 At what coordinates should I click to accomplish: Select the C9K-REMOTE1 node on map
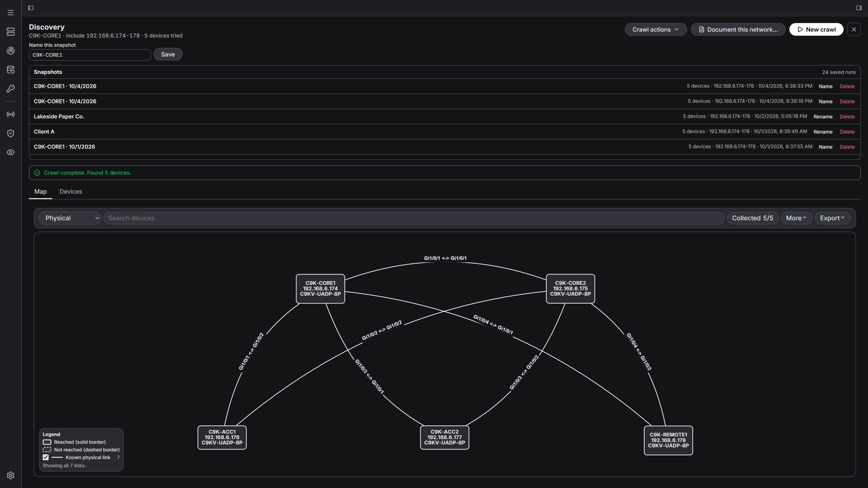668,440
